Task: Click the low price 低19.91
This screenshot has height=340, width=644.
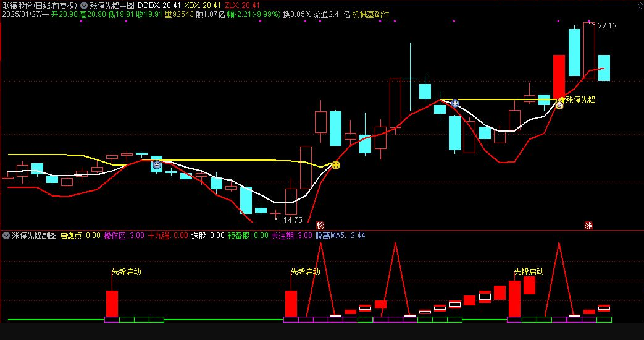Action: click(121, 15)
